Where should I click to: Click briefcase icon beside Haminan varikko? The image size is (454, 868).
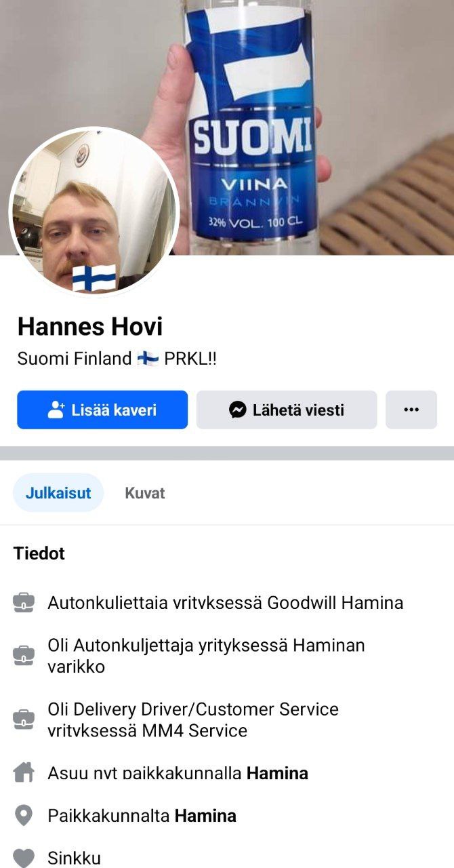click(24, 655)
